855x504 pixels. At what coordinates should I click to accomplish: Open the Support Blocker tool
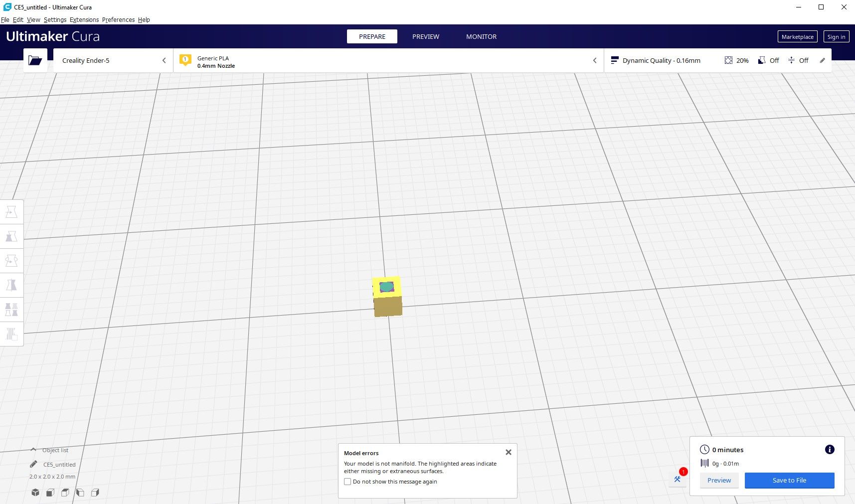(x=11, y=334)
